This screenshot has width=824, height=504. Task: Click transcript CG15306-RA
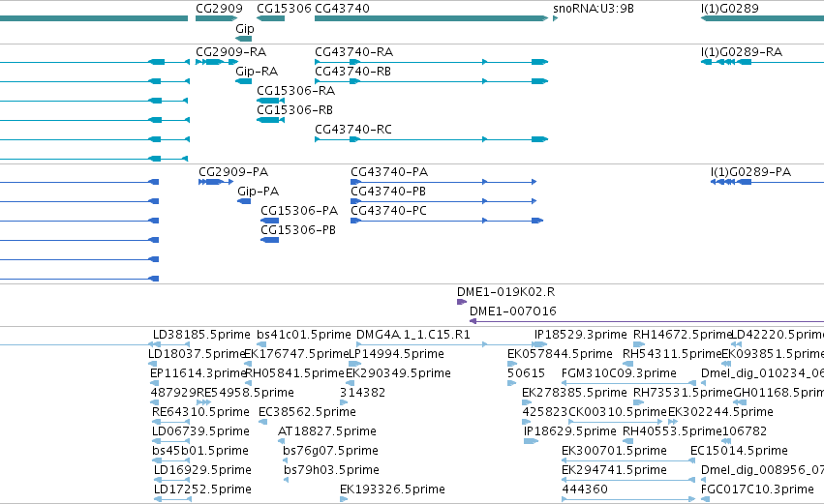click(295, 91)
